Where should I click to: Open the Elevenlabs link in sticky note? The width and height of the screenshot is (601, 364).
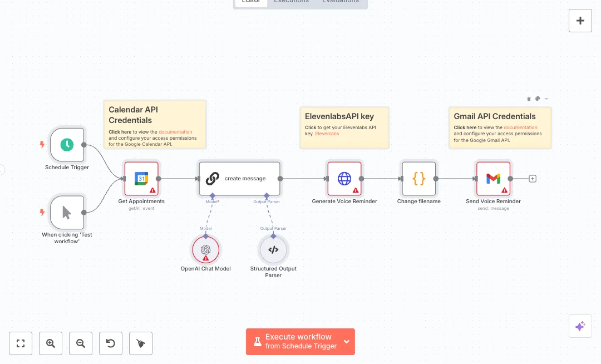327,134
